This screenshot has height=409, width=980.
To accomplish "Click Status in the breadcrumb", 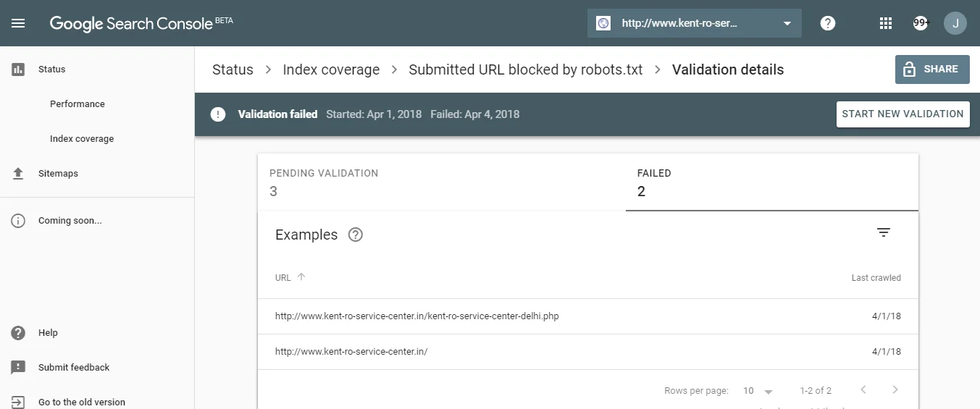I will pyautogui.click(x=233, y=69).
